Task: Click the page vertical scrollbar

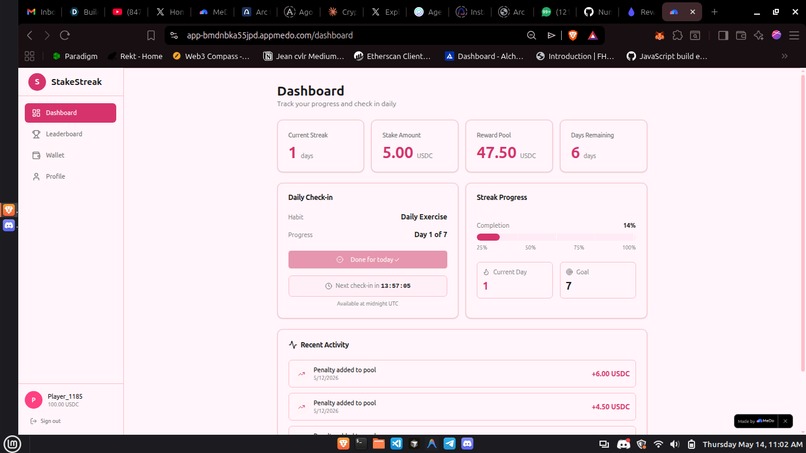Action: (x=803, y=223)
